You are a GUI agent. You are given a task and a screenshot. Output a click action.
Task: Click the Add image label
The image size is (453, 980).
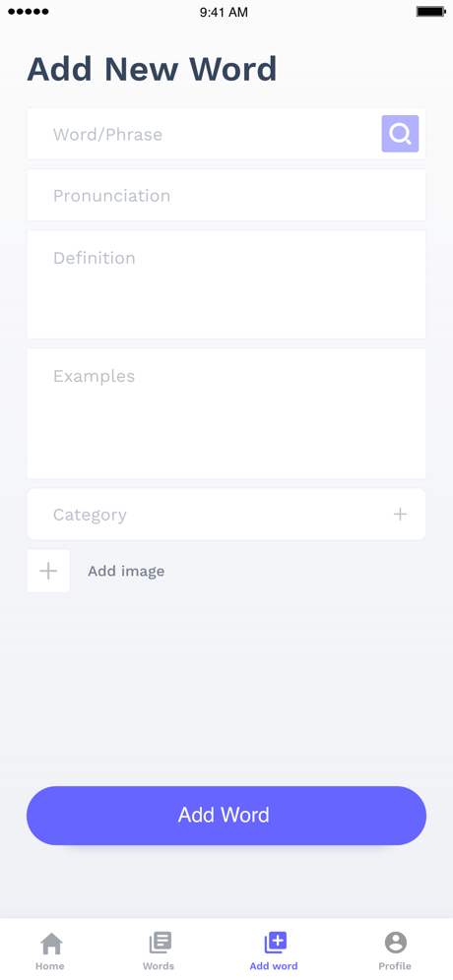[x=126, y=572]
